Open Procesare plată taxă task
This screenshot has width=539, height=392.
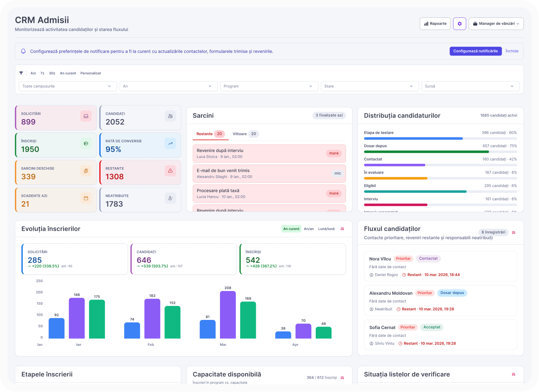pyautogui.click(x=269, y=193)
